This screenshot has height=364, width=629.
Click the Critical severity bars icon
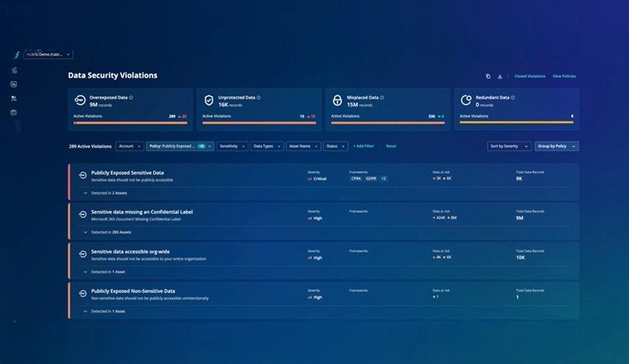tap(310, 179)
